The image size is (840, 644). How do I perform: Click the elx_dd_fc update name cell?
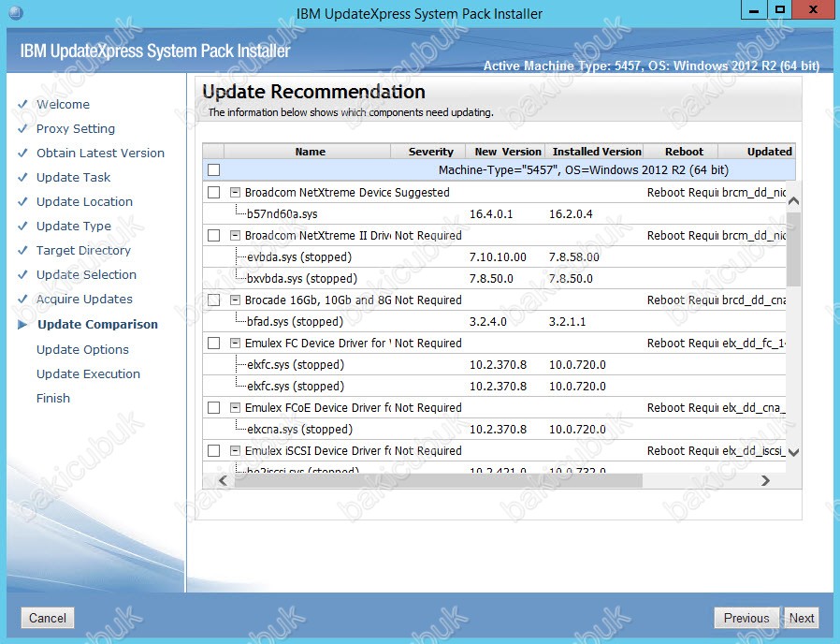tap(754, 344)
